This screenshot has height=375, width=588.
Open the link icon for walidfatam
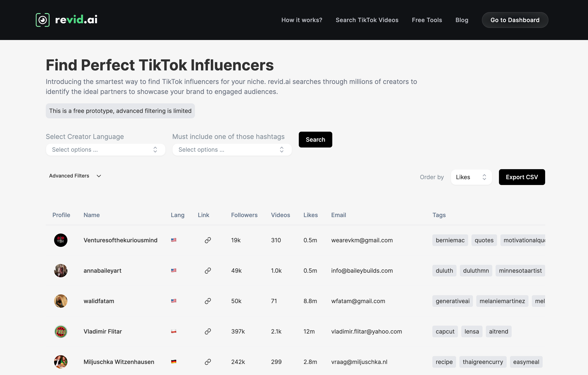point(208,301)
